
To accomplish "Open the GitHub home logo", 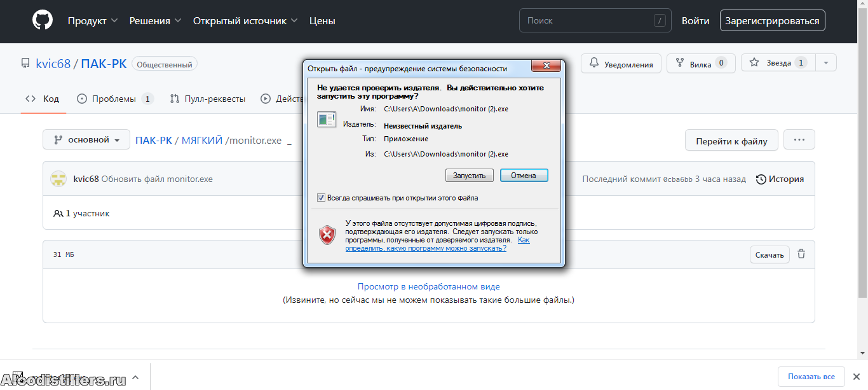I will coord(43,20).
